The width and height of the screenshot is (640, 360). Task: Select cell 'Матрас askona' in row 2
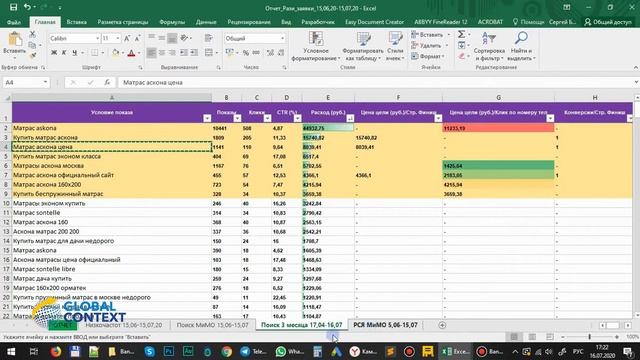click(112, 128)
